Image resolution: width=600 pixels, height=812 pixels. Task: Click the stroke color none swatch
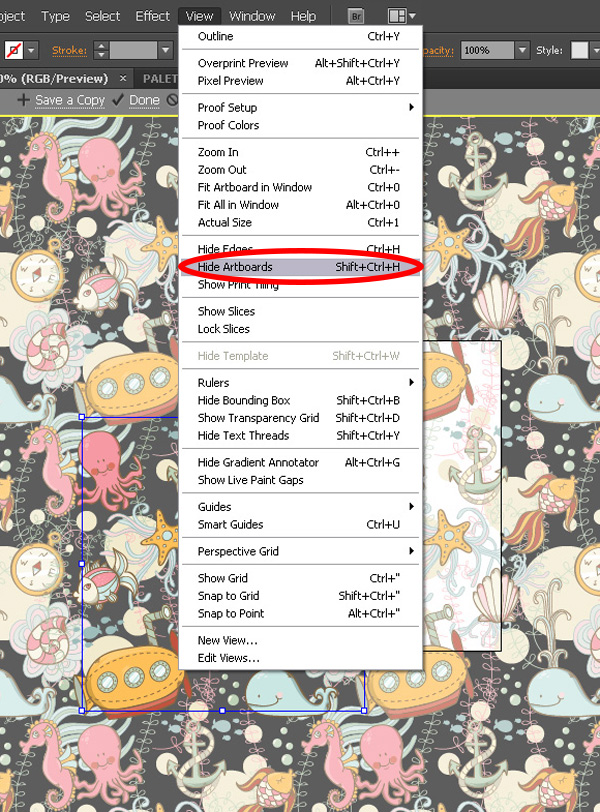(14, 50)
